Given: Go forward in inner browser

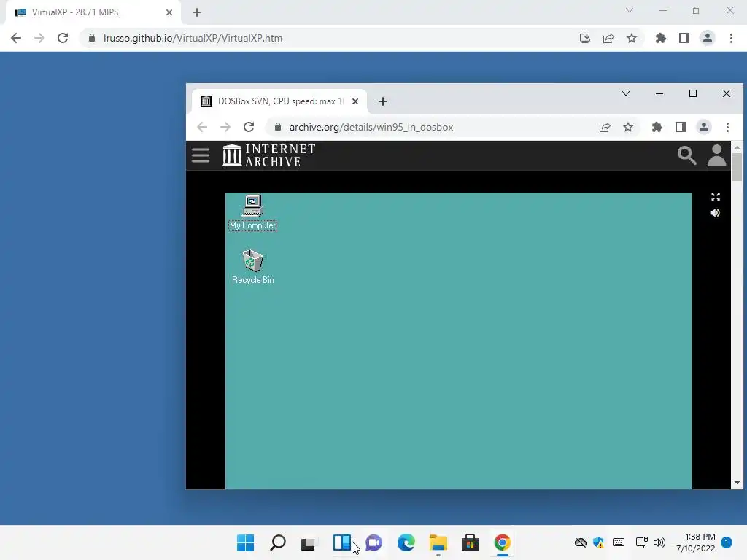Looking at the screenshot, I should 225,127.
